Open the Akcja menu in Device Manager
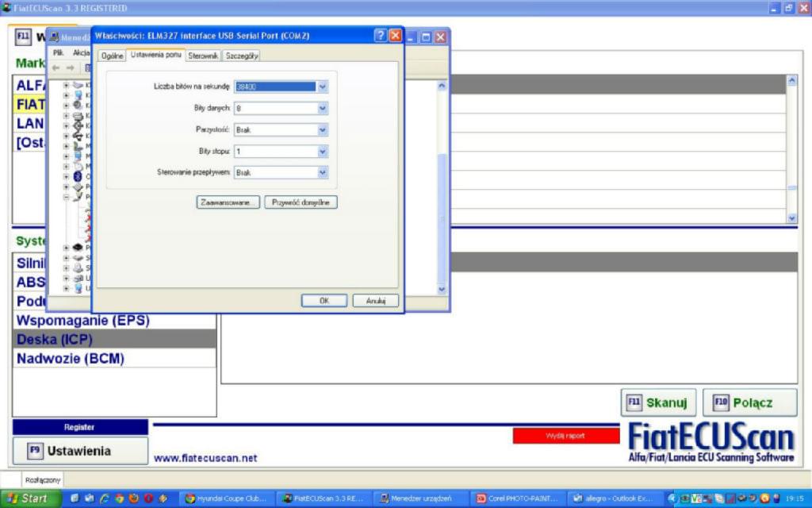The image size is (812, 508). 81,53
